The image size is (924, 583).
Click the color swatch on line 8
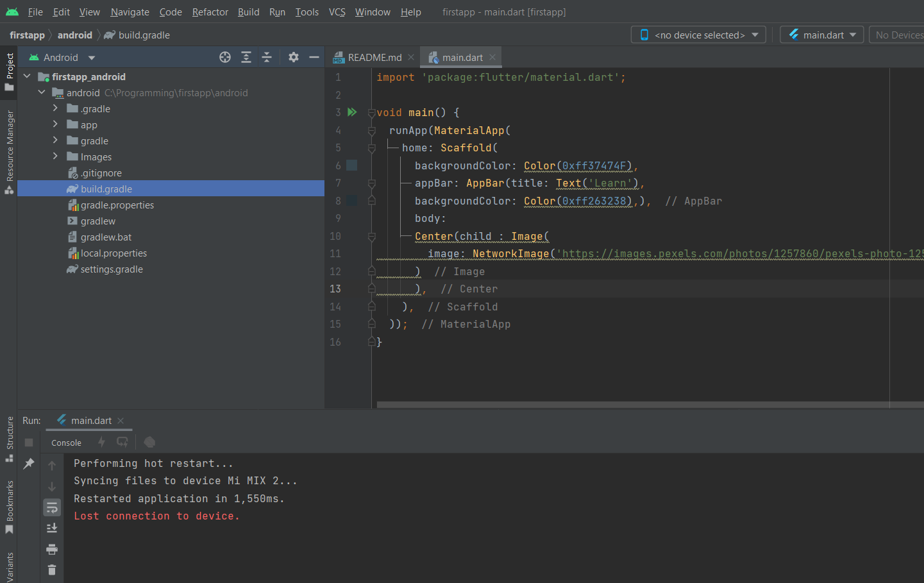pyautogui.click(x=352, y=201)
